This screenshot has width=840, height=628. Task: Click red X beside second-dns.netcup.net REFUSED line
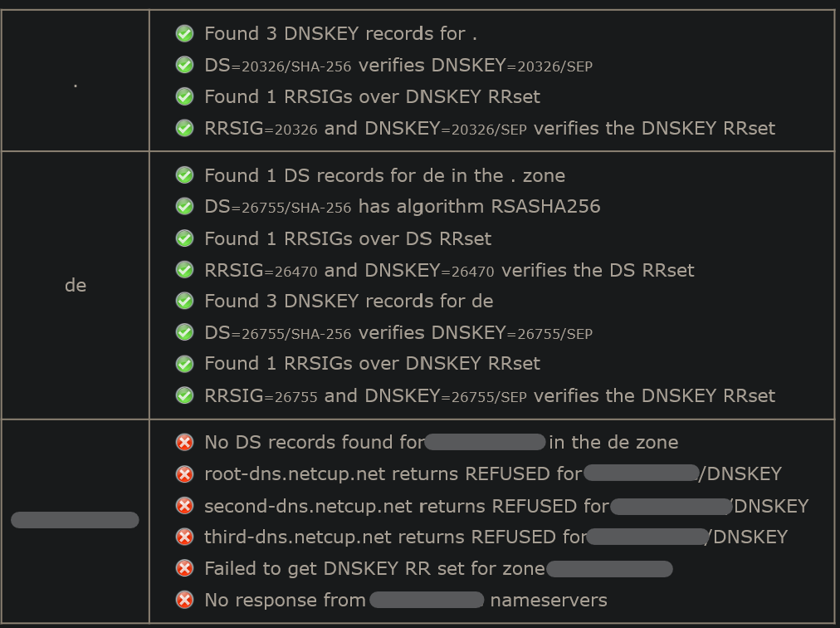coord(185,506)
